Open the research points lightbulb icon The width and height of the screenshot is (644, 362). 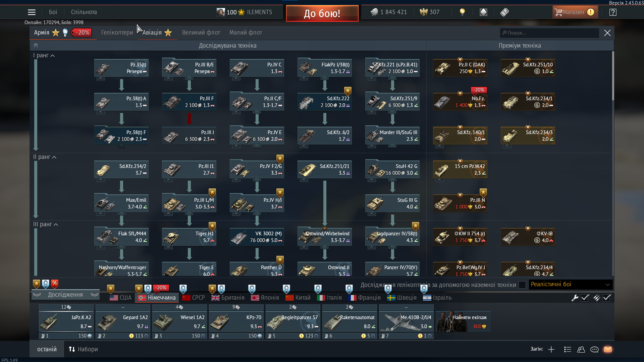(462, 12)
